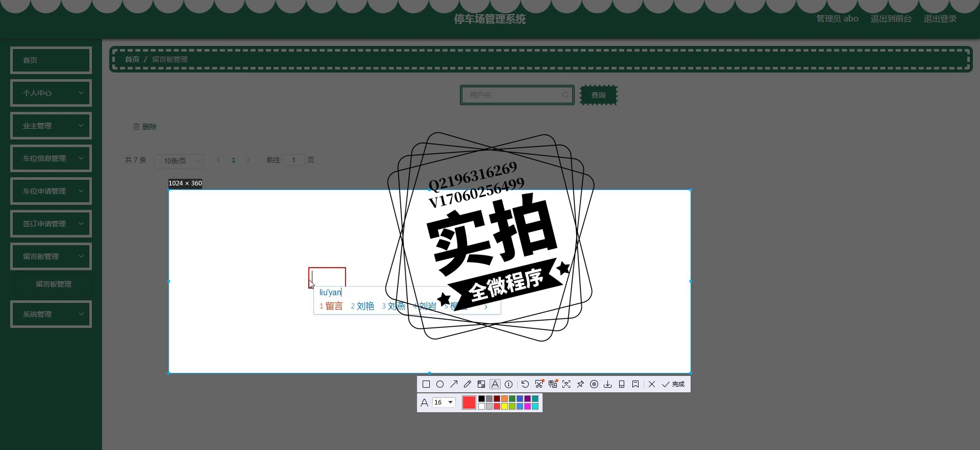Screen dimensions: 980x450
Task: Select the pencil drawing tool
Action: click(x=468, y=384)
